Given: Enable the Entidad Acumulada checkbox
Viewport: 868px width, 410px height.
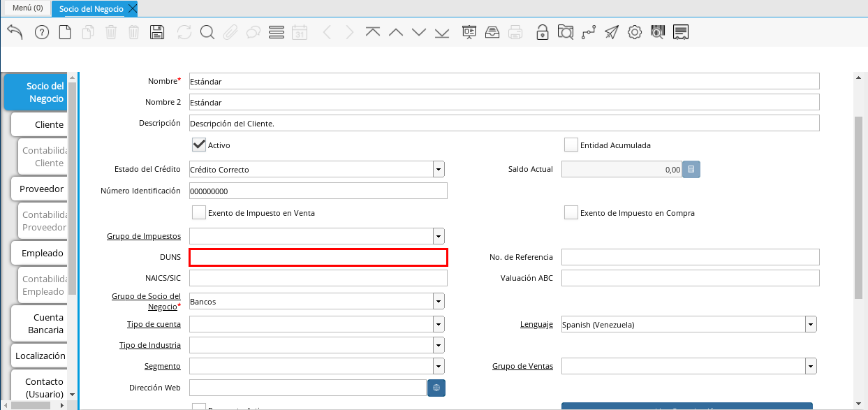Looking at the screenshot, I should click(571, 145).
